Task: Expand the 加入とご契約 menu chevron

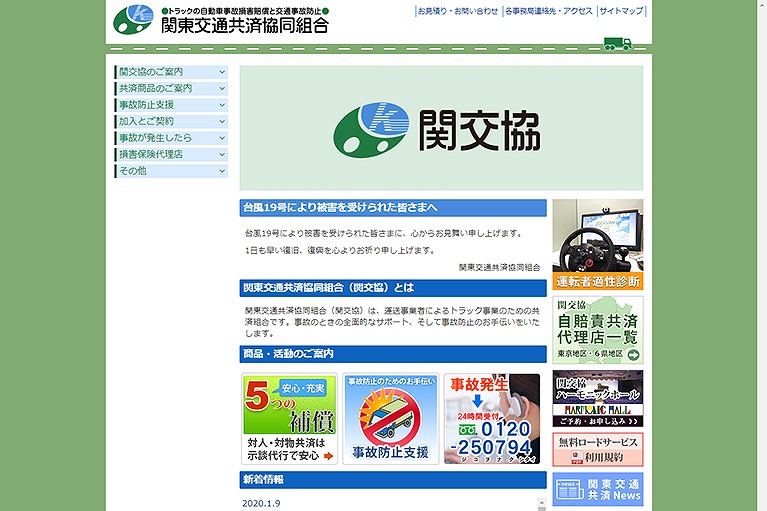Action: [222, 121]
